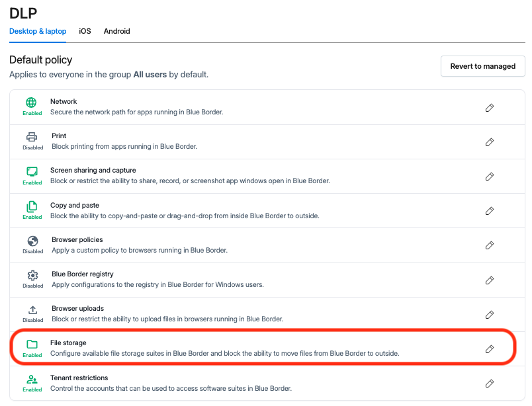The height and width of the screenshot is (406, 532).
Task: Click the File storage folder icon
Action: pos(32,345)
